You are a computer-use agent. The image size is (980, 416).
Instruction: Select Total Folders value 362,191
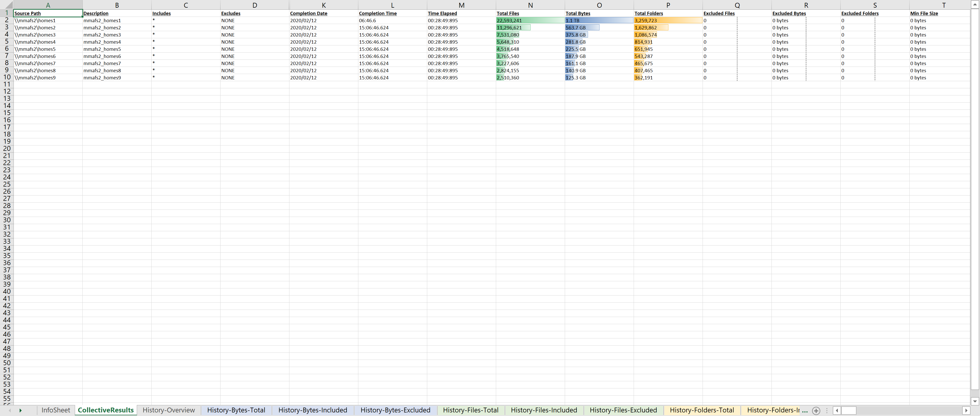tap(668, 78)
